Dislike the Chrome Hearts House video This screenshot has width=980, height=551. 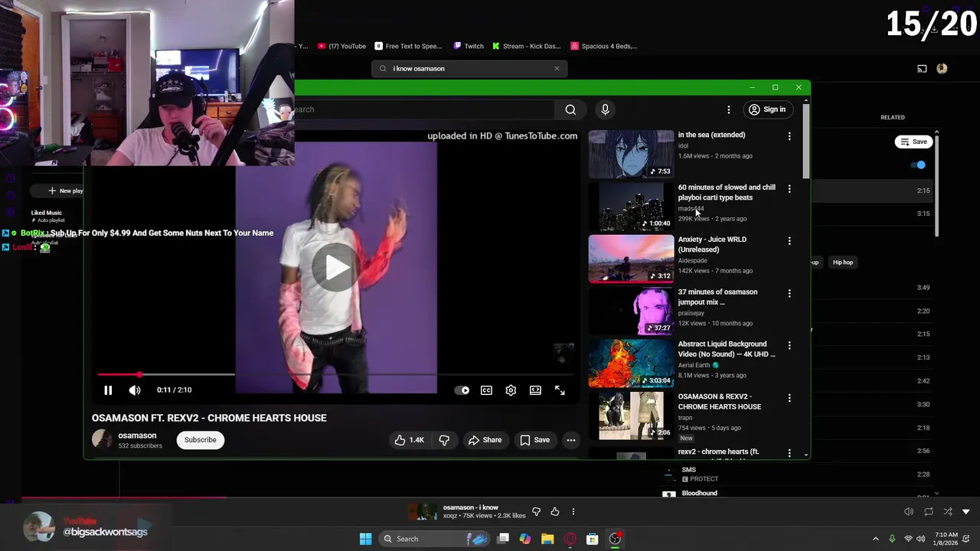point(444,440)
